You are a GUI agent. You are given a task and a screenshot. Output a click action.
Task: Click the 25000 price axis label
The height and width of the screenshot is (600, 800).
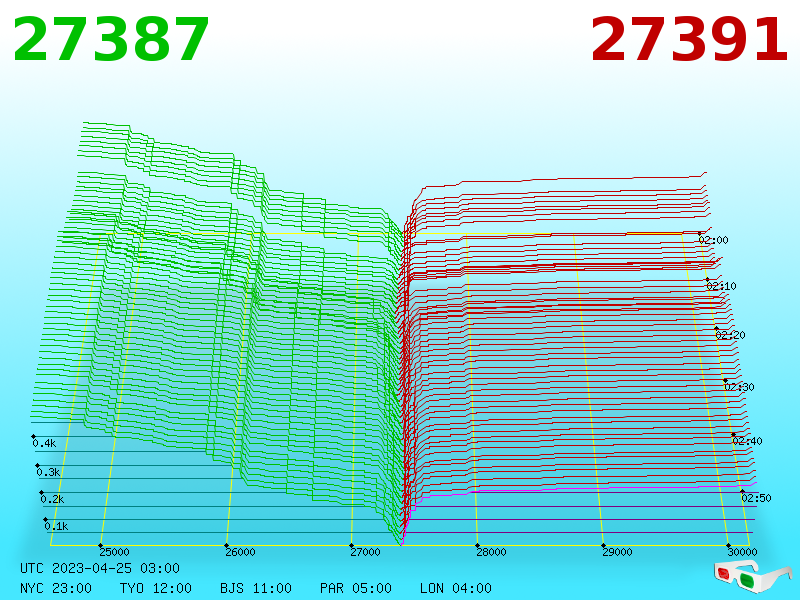tap(114, 552)
